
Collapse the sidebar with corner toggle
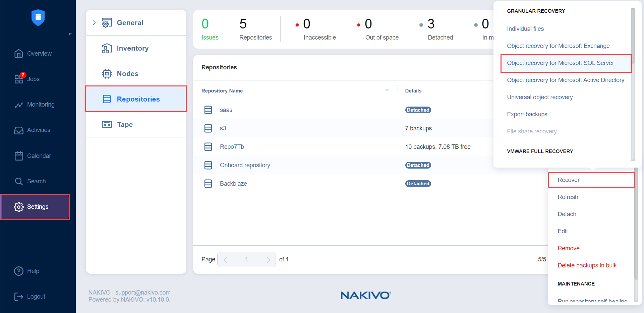[x=70, y=34]
